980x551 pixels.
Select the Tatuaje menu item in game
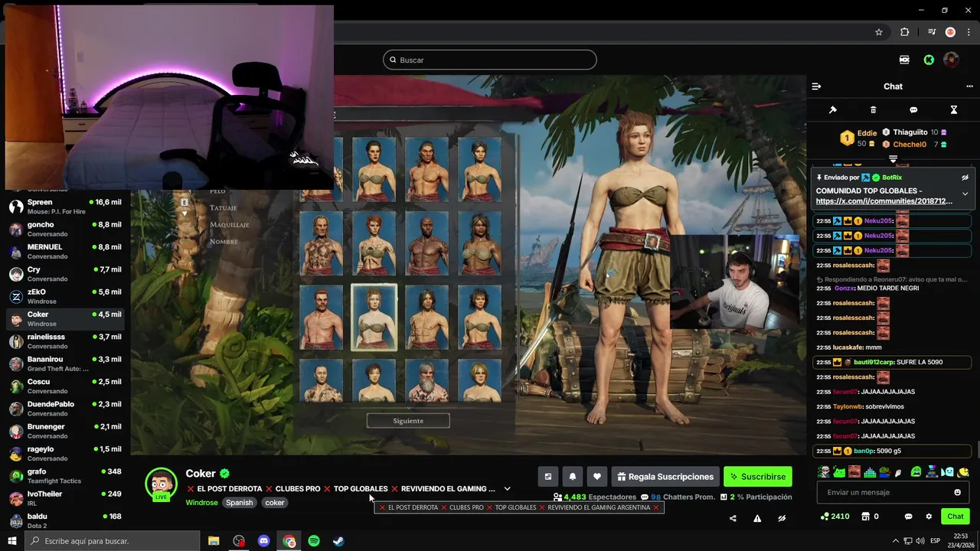[x=224, y=207]
